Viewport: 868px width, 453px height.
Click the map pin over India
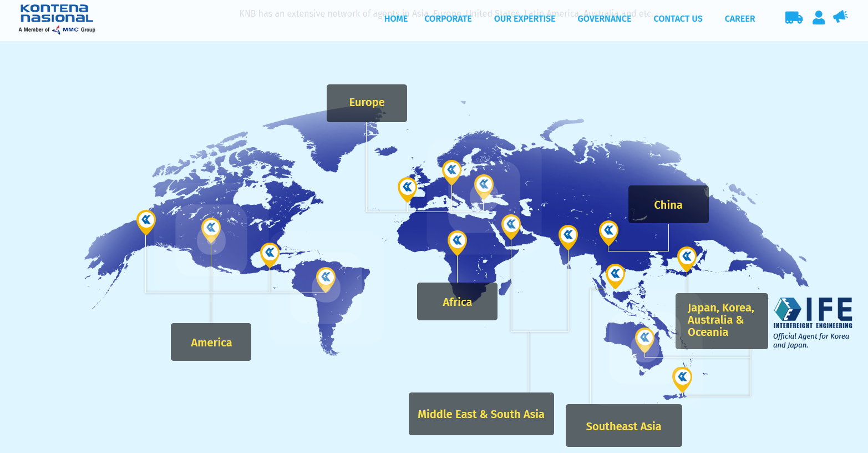[568, 236]
